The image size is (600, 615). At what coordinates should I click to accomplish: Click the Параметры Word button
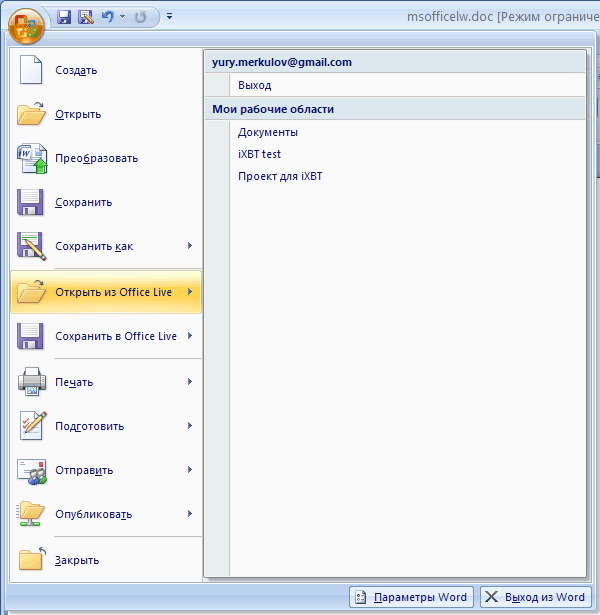point(411,597)
